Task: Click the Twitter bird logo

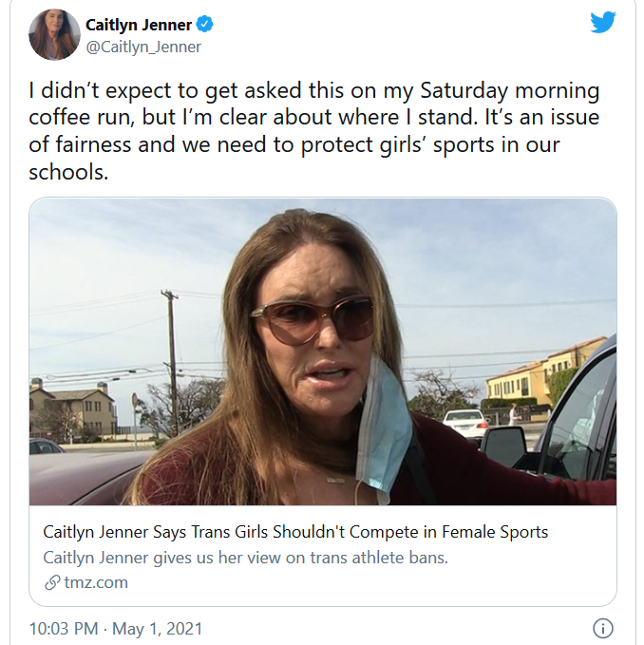Action: 603,23
